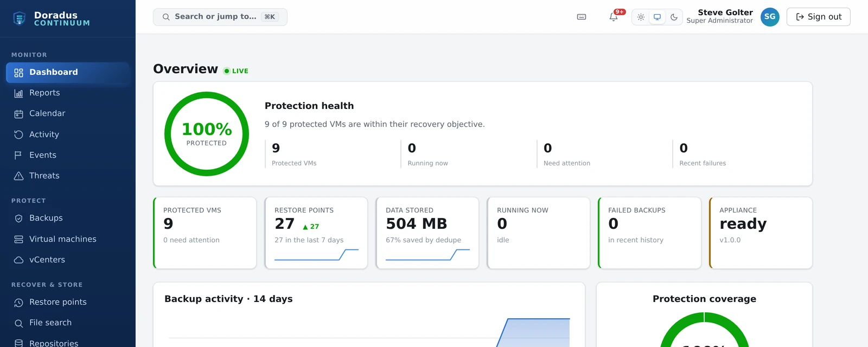The width and height of the screenshot is (868, 347).
Task: Open the PROTECTED VMS summary card
Action: tap(205, 233)
